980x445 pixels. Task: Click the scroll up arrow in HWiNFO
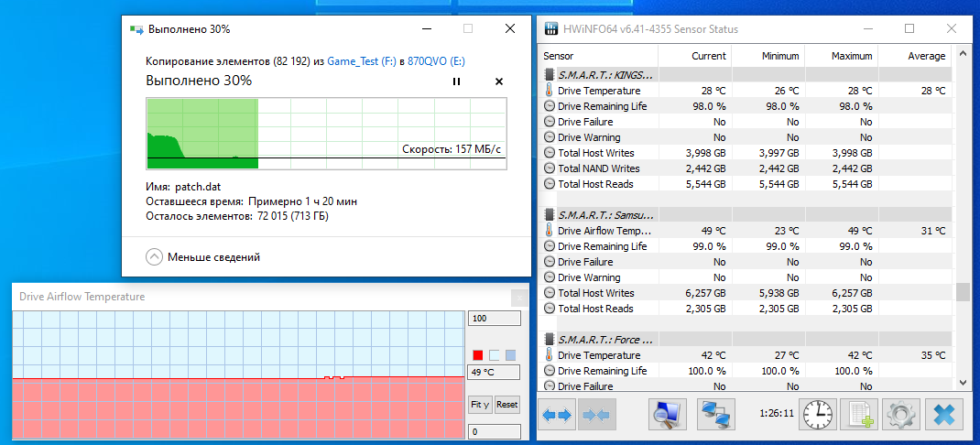tap(962, 52)
